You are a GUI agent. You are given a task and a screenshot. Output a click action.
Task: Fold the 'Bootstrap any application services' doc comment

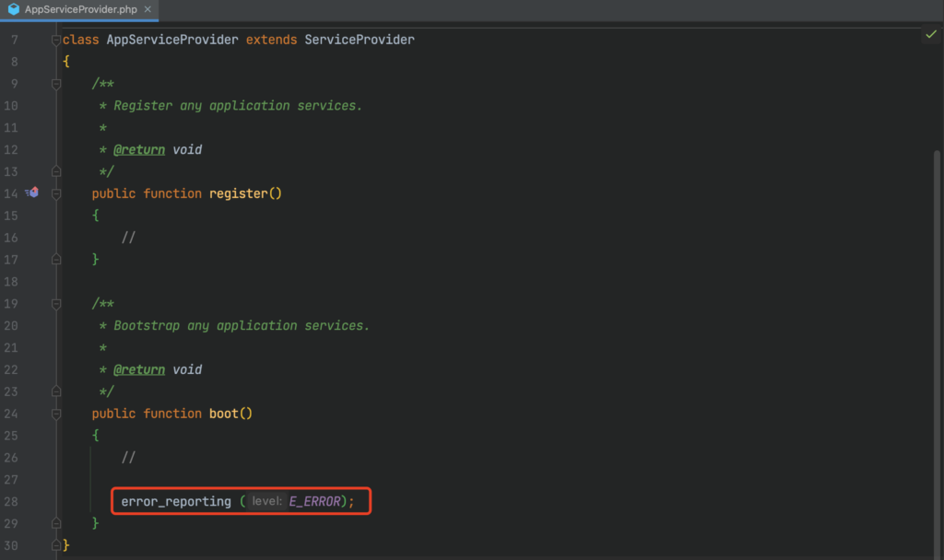pos(56,304)
